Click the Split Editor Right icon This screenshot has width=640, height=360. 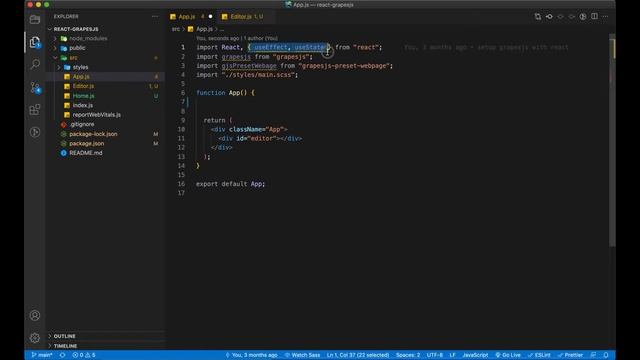click(x=594, y=16)
